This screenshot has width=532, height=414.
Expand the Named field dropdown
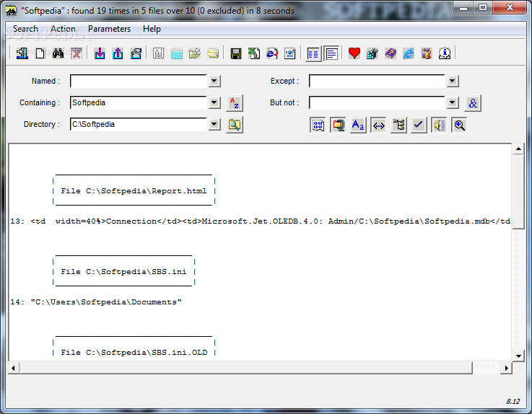(x=214, y=81)
